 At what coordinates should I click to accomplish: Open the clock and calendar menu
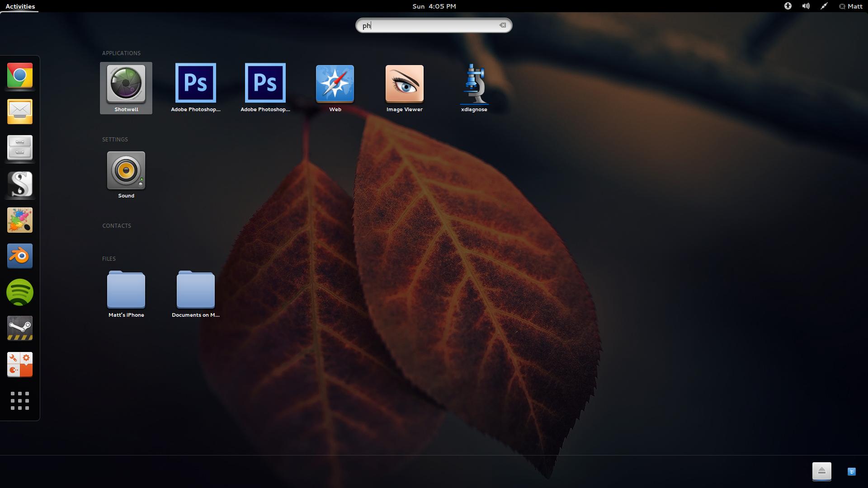click(x=434, y=6)
